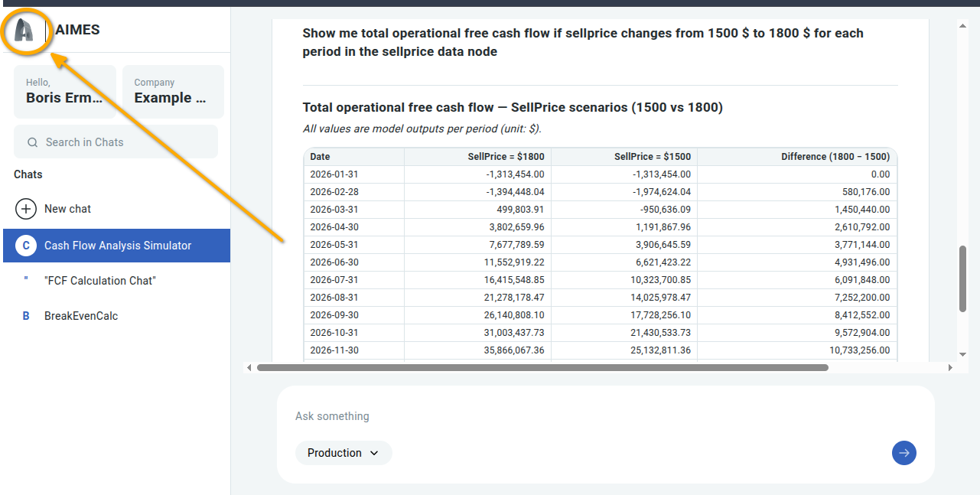Click the AIMES brand title
The width and height of the screenshot is (980, 495).
pos(77,31)
